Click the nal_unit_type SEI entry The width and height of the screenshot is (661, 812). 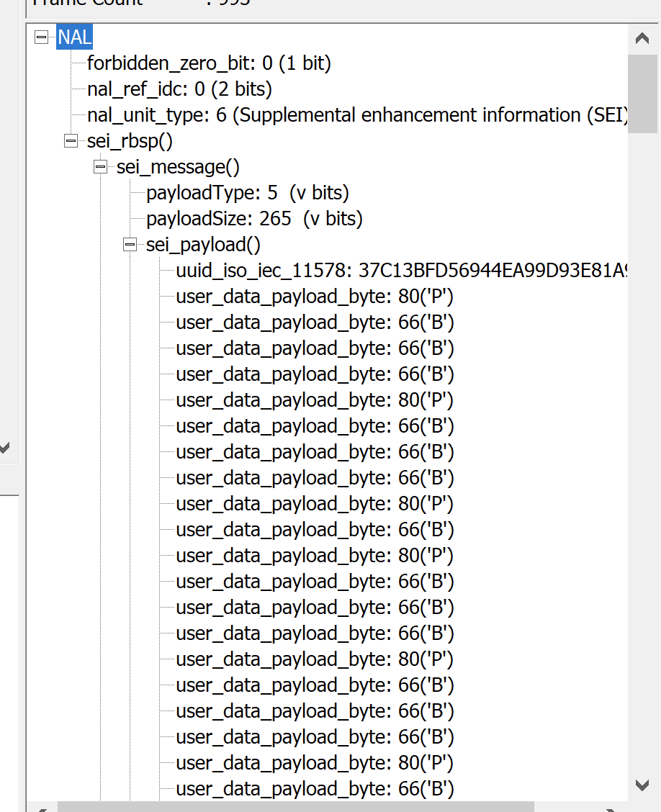[x=357, y=115]
